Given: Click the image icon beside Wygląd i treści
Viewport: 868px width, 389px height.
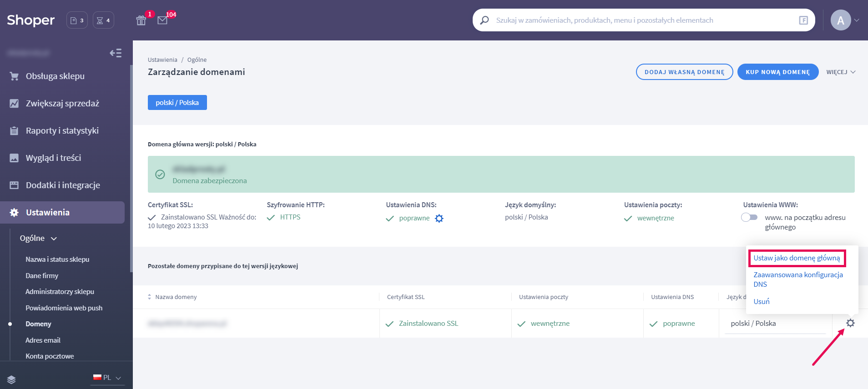Looking at the screenshot, I should 14,158.
